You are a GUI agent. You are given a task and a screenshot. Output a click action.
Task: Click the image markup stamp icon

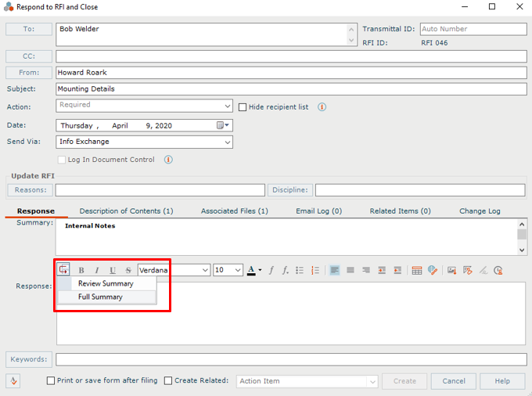click(468, 271)
